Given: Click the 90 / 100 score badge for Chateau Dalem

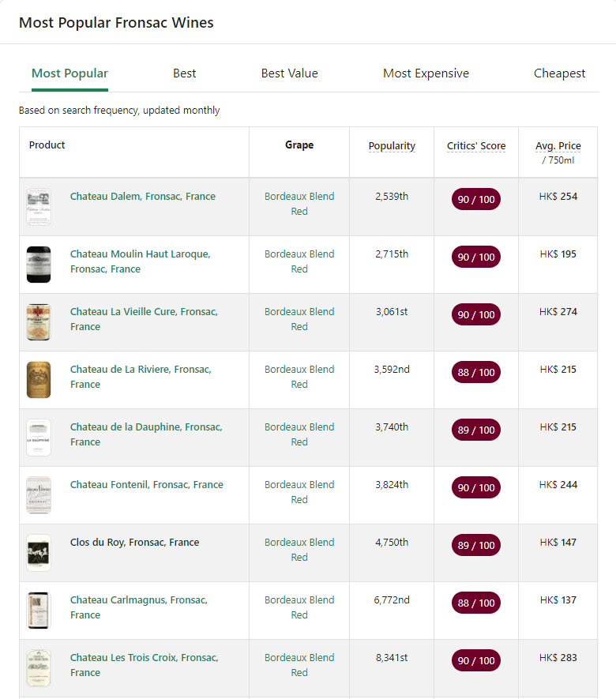Looking at the screenshot, I should coord(476,200).
